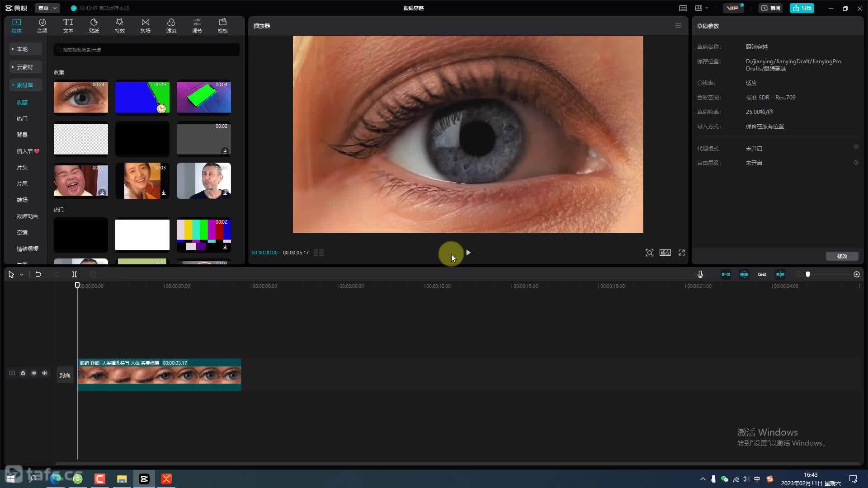Open the 特效 effects tab
This screenshot has width=868, height=488.
(120, 26)
